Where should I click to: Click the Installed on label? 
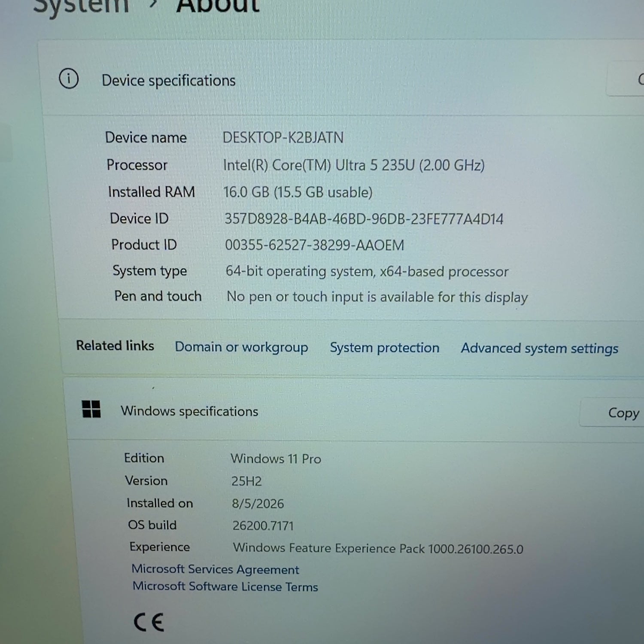coord(160,503)
